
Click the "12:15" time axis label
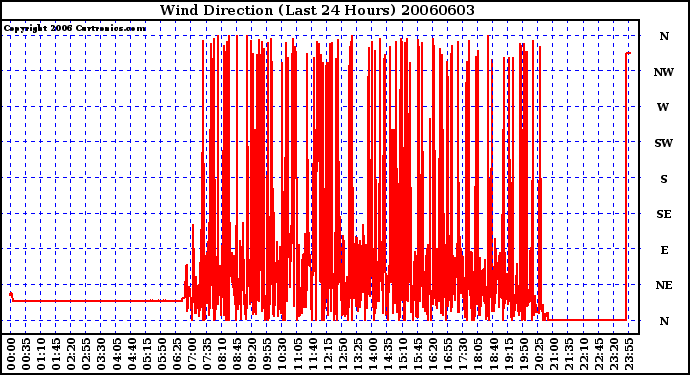coord(327,354)
